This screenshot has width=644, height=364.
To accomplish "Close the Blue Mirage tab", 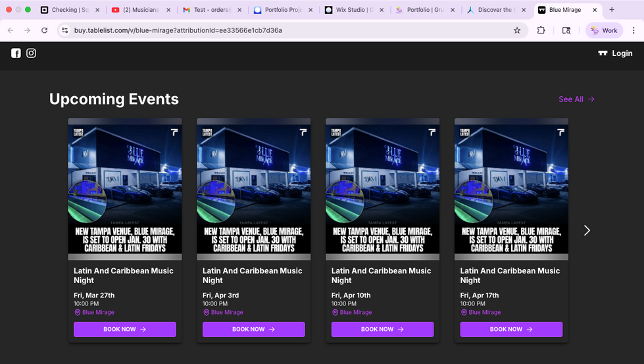I will tap(595, 10).
